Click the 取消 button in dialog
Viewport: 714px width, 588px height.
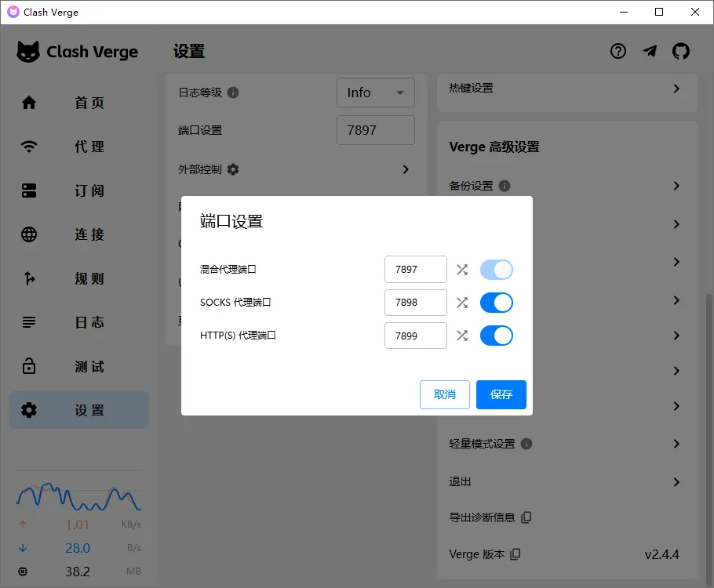coord(444,394)
